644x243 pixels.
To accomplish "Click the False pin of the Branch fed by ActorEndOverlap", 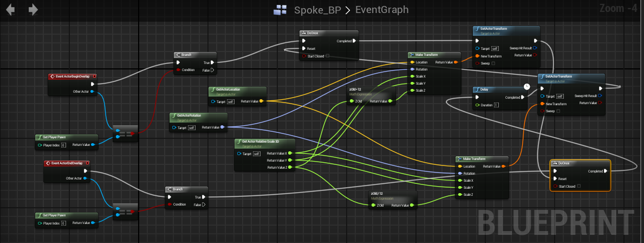I will pos(204,204).
